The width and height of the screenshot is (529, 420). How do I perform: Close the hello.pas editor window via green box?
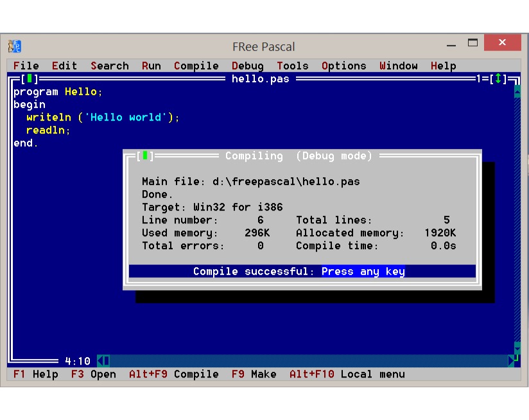pyautogui.click(x=30, y=79)
